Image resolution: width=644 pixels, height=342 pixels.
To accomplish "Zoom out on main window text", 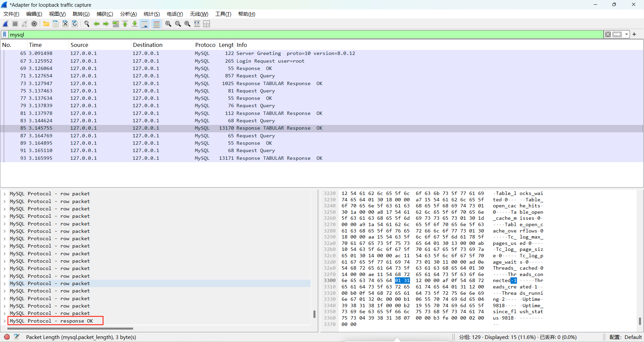I will pyautogui.click(x=178, y=24).
